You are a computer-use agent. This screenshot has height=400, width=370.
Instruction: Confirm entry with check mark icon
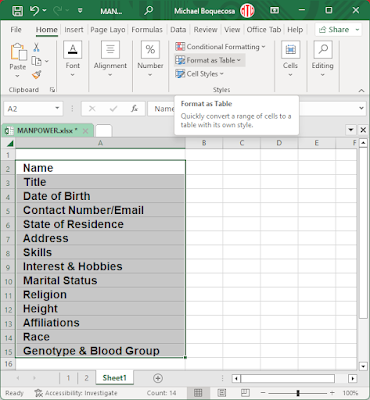[x=113, y=109]
